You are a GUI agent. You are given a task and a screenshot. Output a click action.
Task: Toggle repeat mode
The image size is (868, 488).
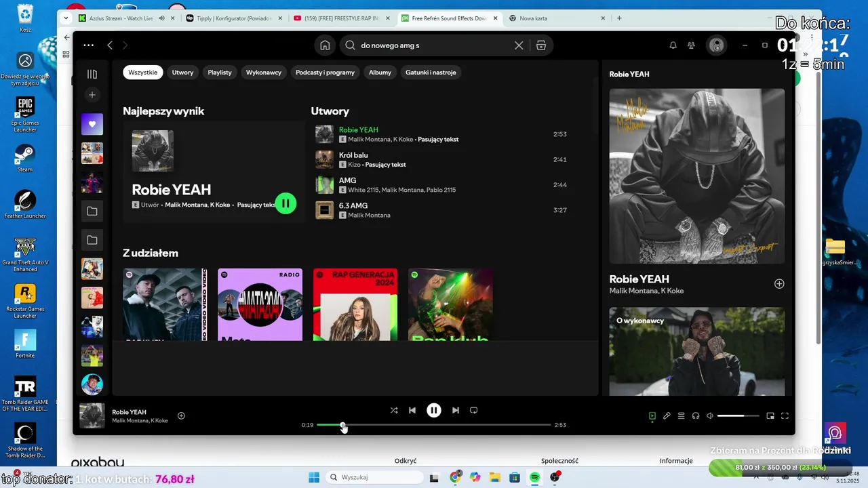[474, 410]
